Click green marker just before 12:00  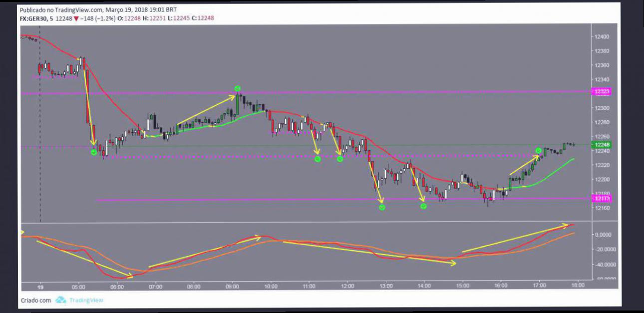coord(340,159)
